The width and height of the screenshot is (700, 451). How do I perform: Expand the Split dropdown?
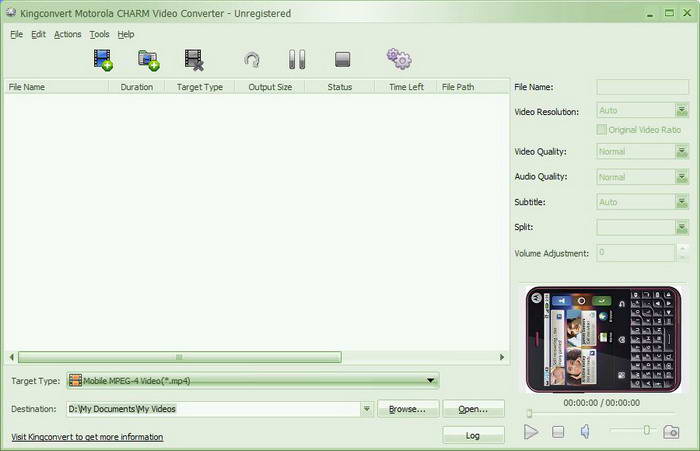click(x=682, y=227)
